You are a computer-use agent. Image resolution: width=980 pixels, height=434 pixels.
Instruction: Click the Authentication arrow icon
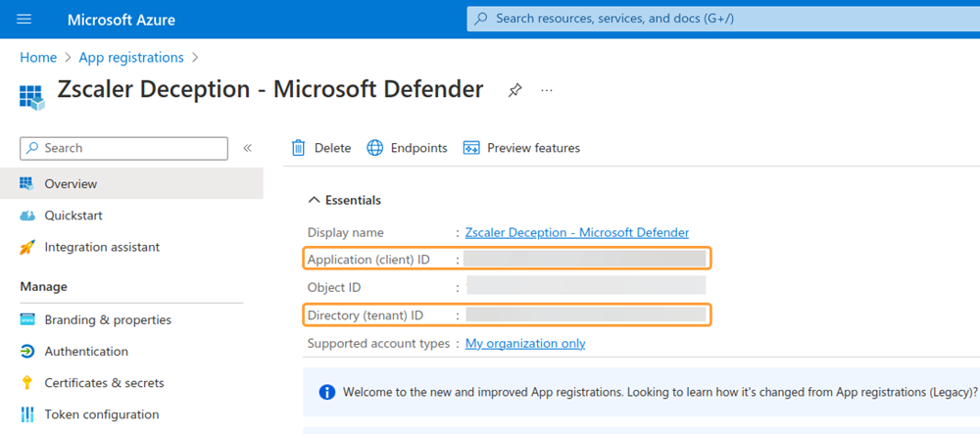[x=26, y=352]
